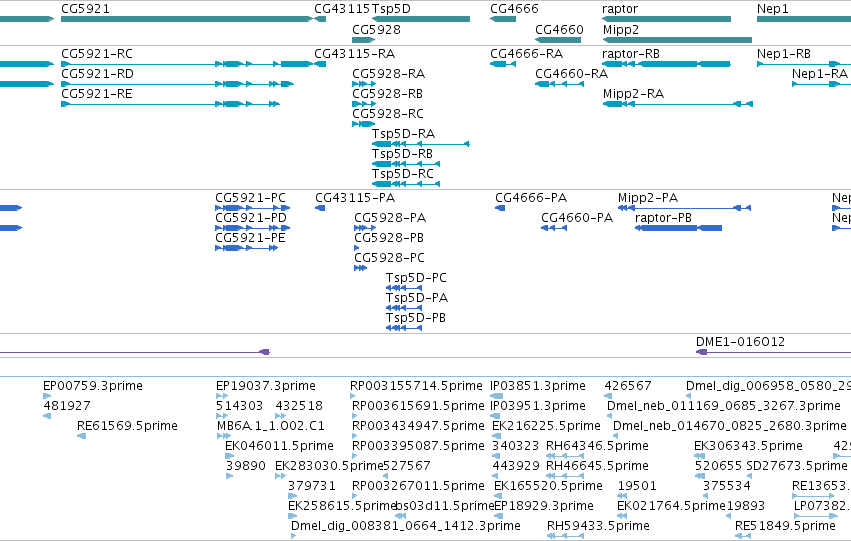Click transcript Tsp5D-RB
851x541 pixels.
406,164
